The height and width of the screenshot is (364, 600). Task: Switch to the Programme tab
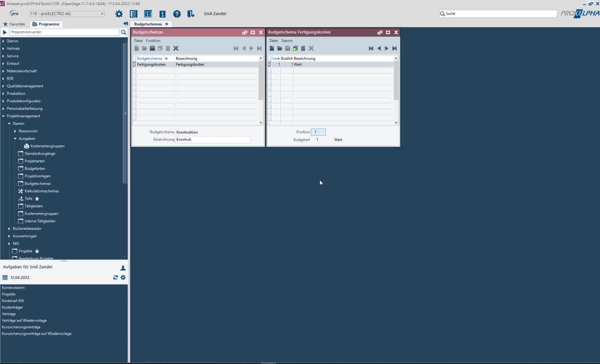coord(46,24)
